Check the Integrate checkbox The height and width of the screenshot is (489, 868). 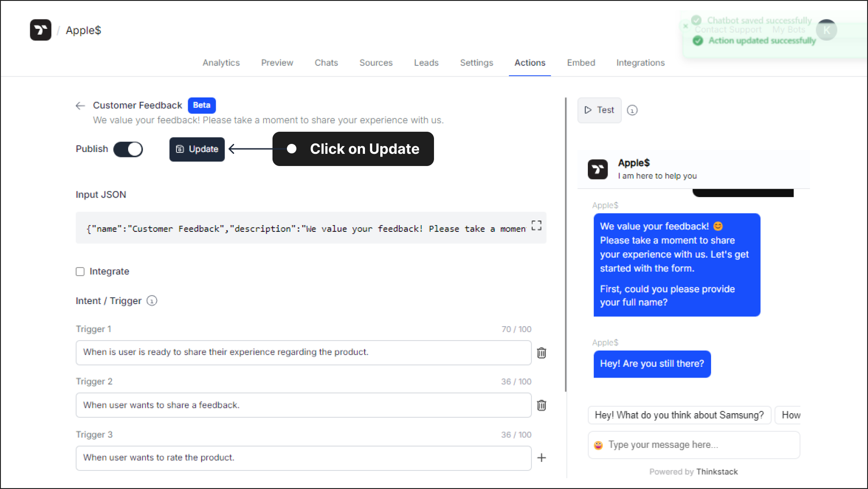coord(80,272)
